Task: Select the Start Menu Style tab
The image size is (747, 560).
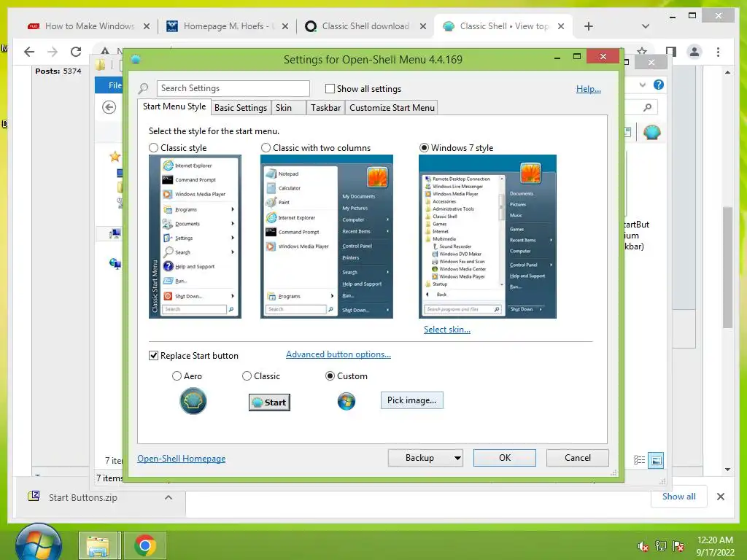Action: [174, 106]
